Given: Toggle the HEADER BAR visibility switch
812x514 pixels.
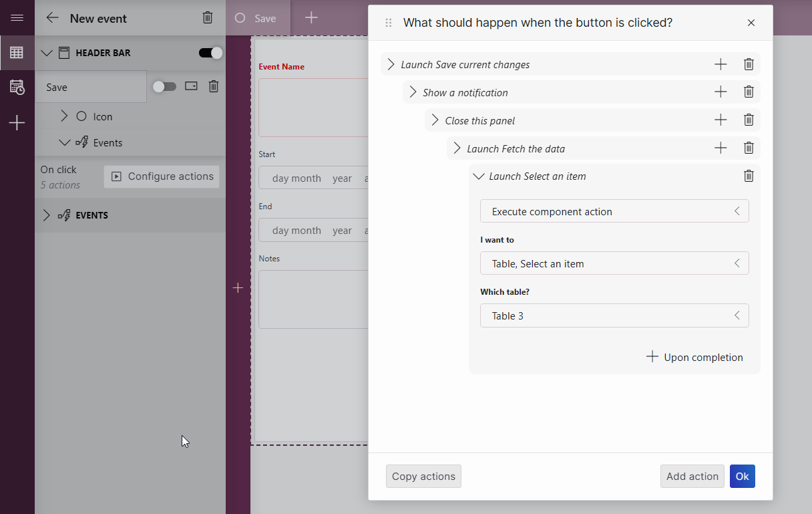Looking at the screenshot, I should 210,52.
